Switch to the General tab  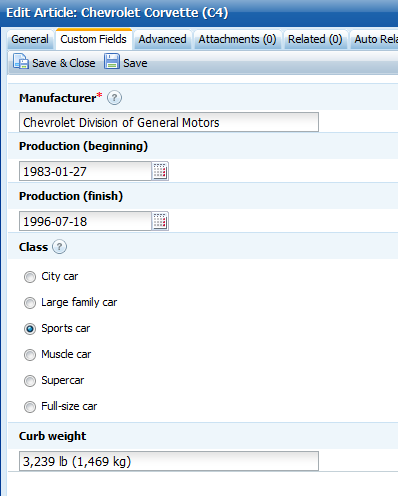pos(30,39)
